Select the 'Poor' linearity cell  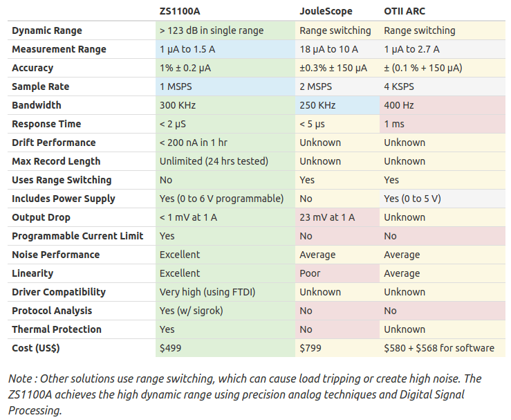[x=337, y=273]
